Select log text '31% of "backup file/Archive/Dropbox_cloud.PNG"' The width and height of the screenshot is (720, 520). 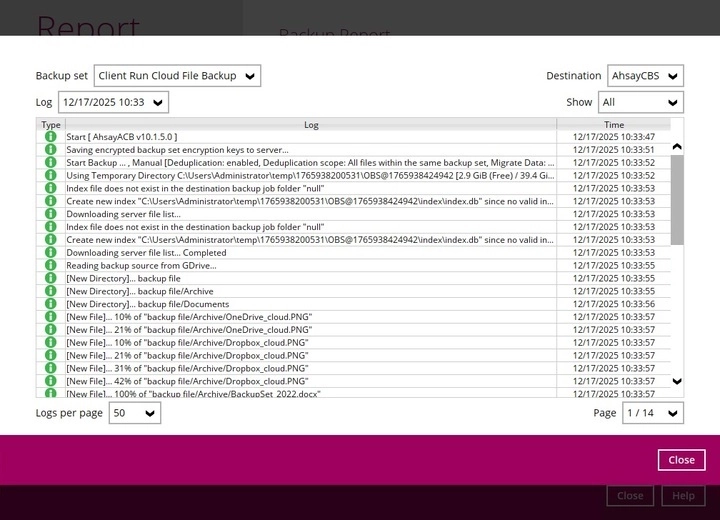coord(211,368)
